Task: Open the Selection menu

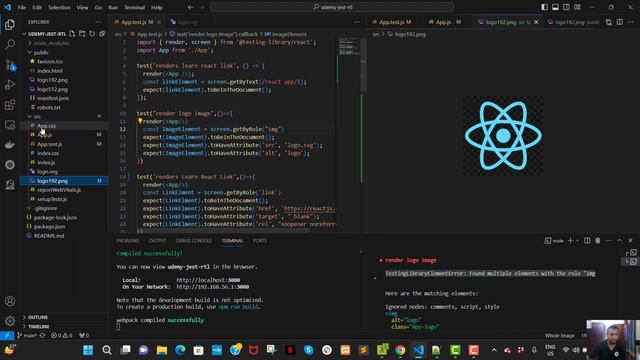Action: click(x=59, y=7)
